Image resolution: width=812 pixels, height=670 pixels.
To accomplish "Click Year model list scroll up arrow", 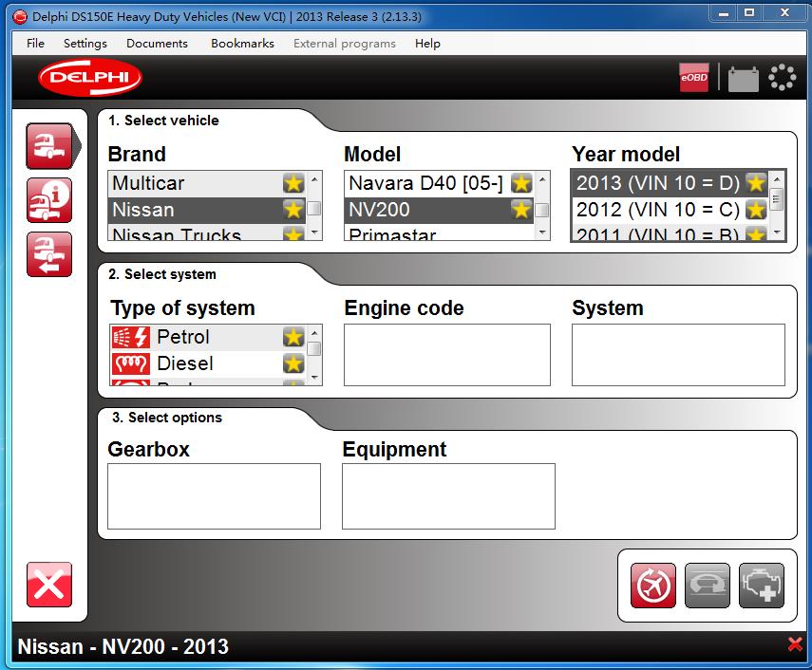I will point(776,179).
